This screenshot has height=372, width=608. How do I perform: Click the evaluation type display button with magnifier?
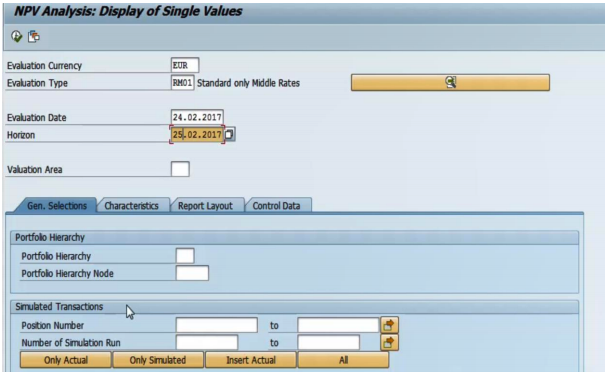coord(450,83)
